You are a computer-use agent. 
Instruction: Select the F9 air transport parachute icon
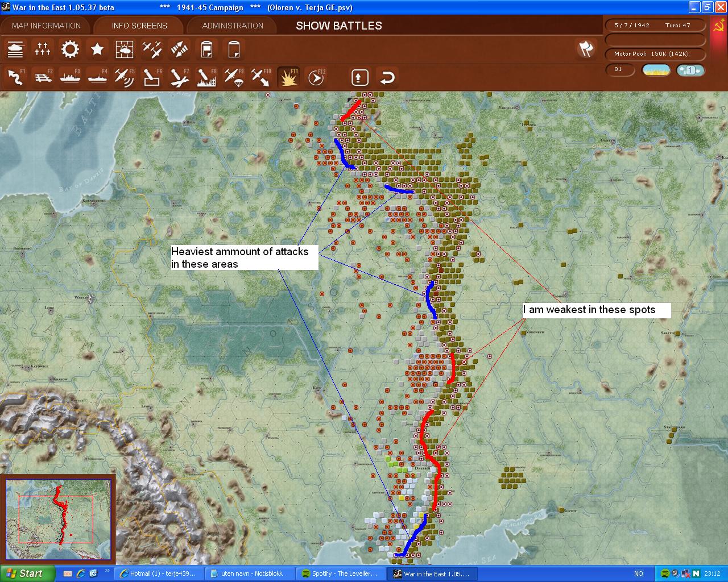point(234,77)
